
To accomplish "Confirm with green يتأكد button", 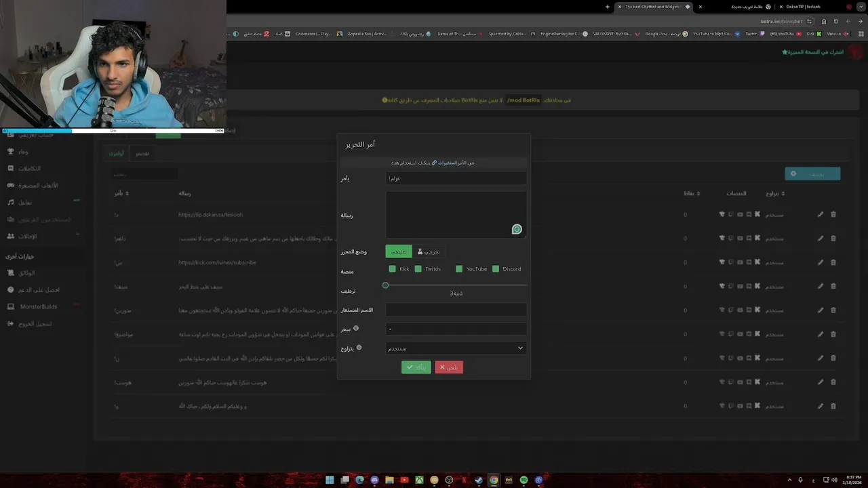I will 416,367.
